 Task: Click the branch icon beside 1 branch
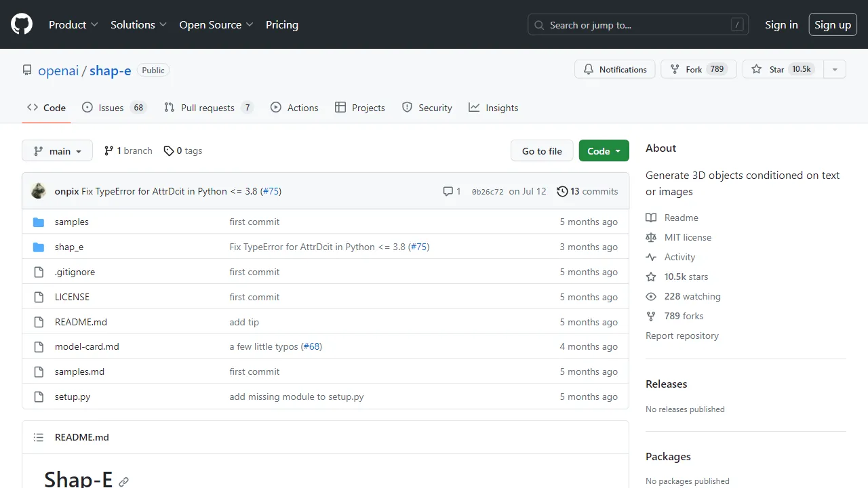[108, 150]
